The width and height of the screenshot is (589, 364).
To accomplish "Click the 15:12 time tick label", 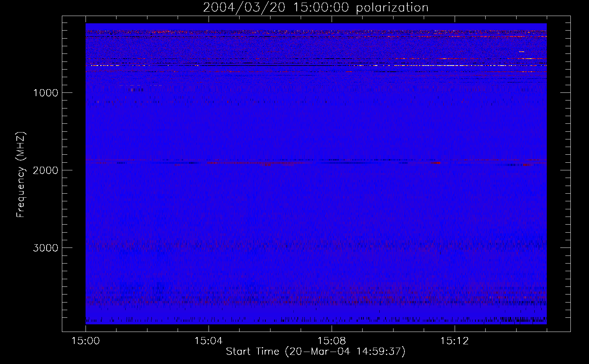I will 454,341.
